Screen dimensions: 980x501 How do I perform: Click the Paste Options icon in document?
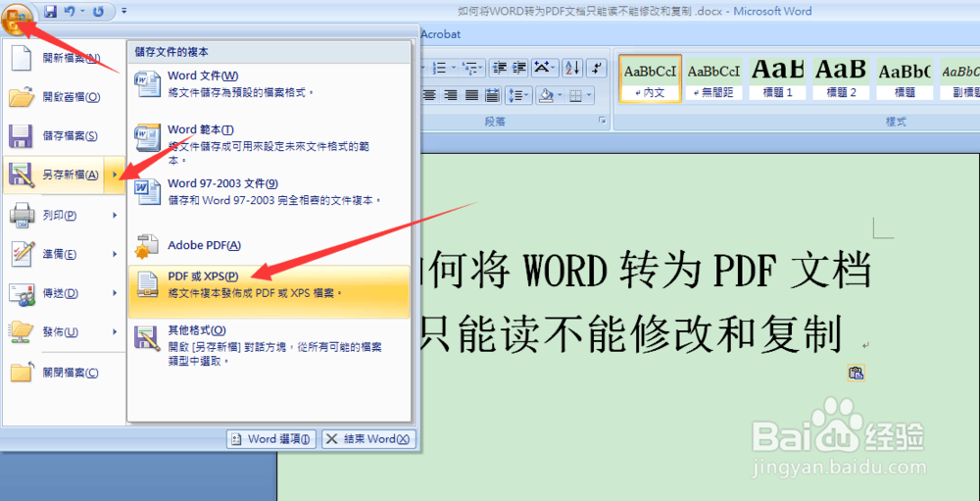[857, 374]
